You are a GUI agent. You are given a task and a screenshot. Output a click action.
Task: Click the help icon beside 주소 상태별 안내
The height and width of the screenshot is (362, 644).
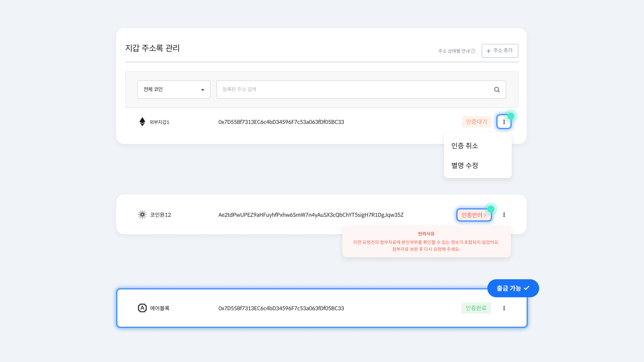pos(473,51)
